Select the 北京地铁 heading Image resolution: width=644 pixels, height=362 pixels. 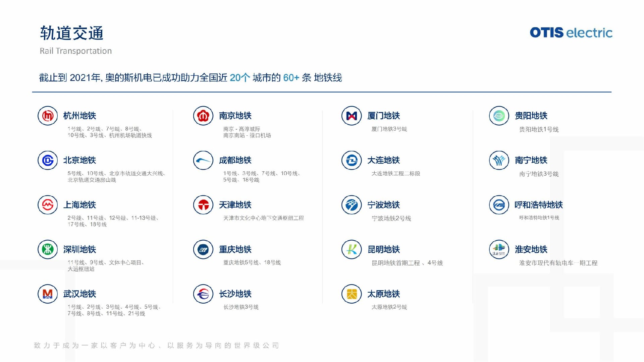[80, 160]
